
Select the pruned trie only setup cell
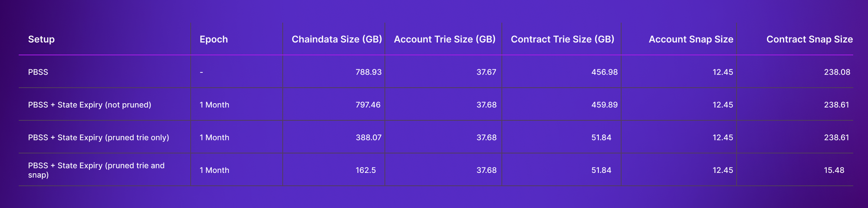click(x=99, y=137)
